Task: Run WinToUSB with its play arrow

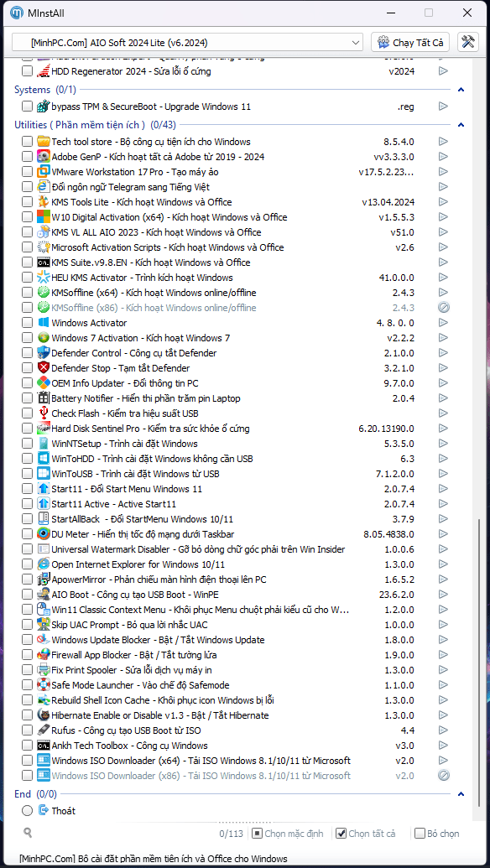Action: [x=443, y=474]
